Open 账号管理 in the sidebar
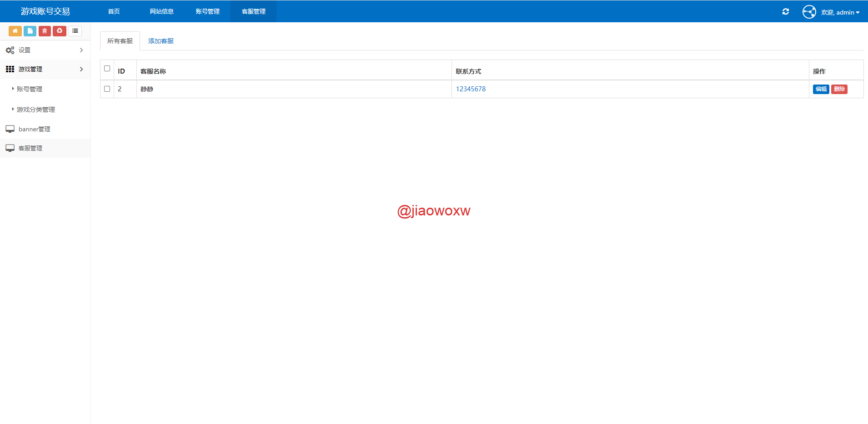The height and width of the screenshot is (424, 868). (x=30, y=89)
